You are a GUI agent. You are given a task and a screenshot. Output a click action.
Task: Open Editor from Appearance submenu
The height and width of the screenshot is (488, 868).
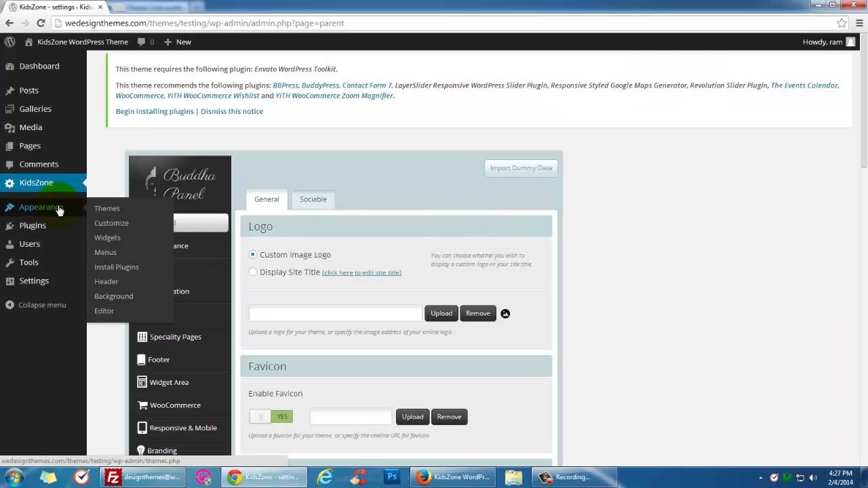click(x=104, y=311)
